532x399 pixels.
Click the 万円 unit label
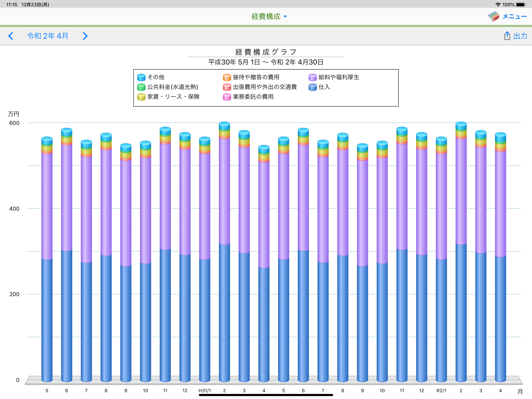coord(13,114)
